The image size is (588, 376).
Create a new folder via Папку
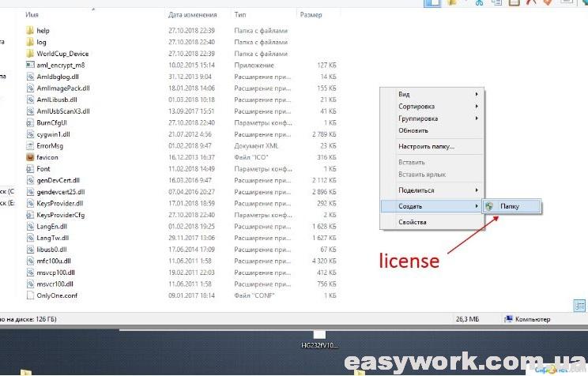click(x=511, y=206)
